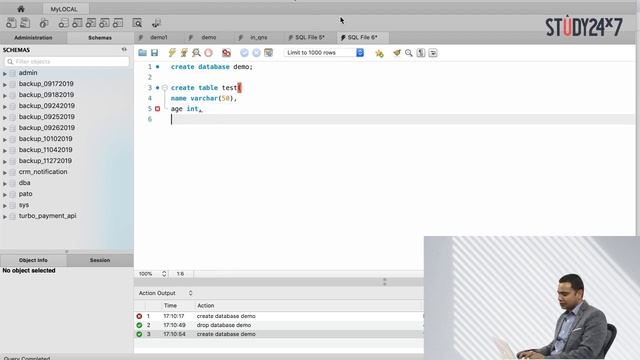Select the backup_11272019 schema

click(x=45, y=161)
